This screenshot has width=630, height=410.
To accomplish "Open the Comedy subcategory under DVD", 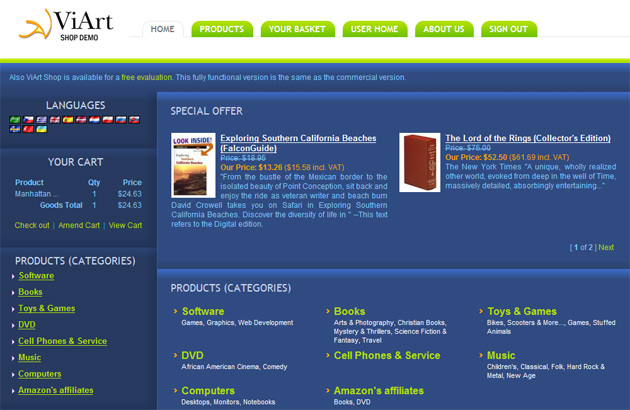I will click(275, 367).
